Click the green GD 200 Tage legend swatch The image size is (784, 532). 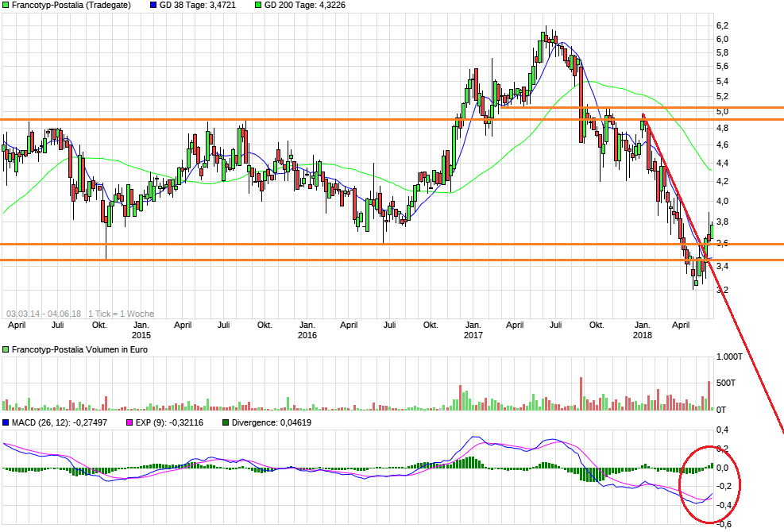[258, 5]
